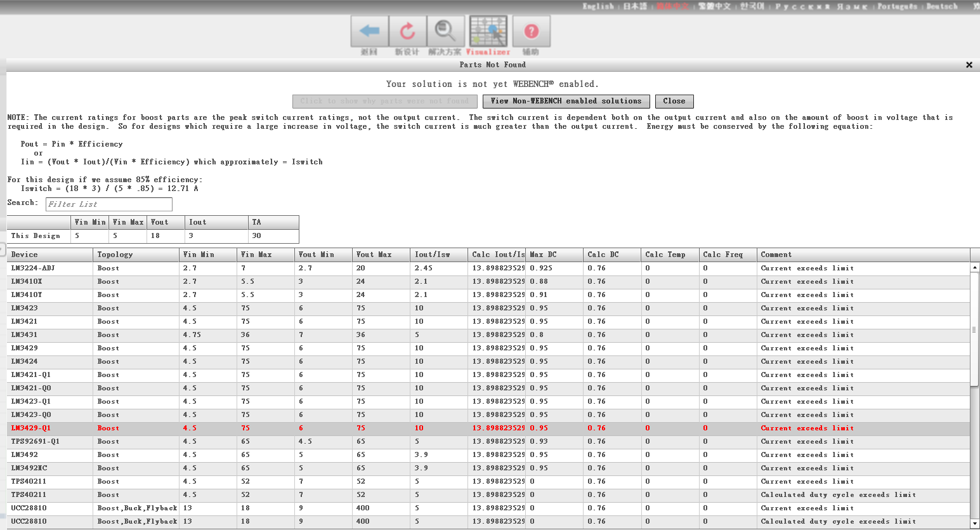Sort table by Calc DC column header
This screenshot has height=530, width=980.
612,255
